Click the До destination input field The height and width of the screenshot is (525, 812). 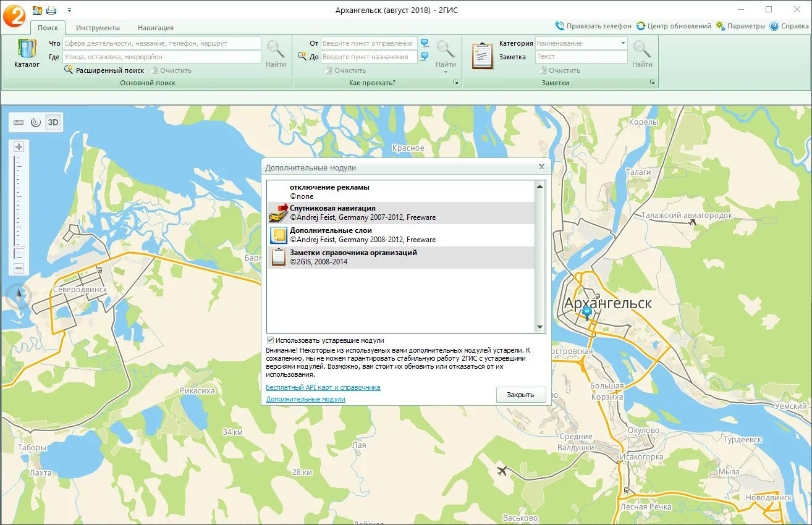pyautogui.click(x=369, y=57)
